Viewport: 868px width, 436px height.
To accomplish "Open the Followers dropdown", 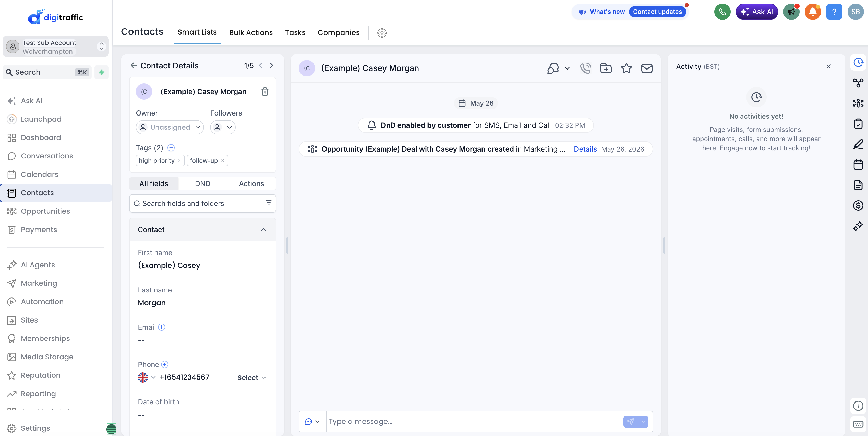I will [x=223, y=127].
